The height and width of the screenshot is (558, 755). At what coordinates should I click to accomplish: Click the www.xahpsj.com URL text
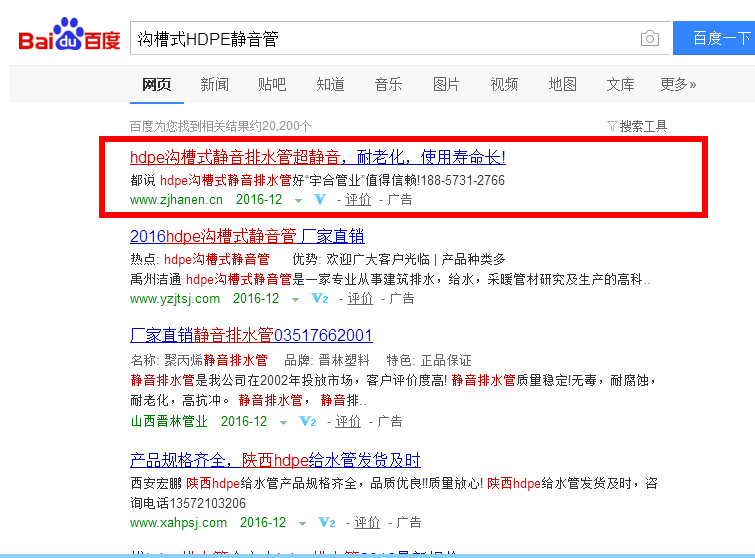tap(179, 522)
